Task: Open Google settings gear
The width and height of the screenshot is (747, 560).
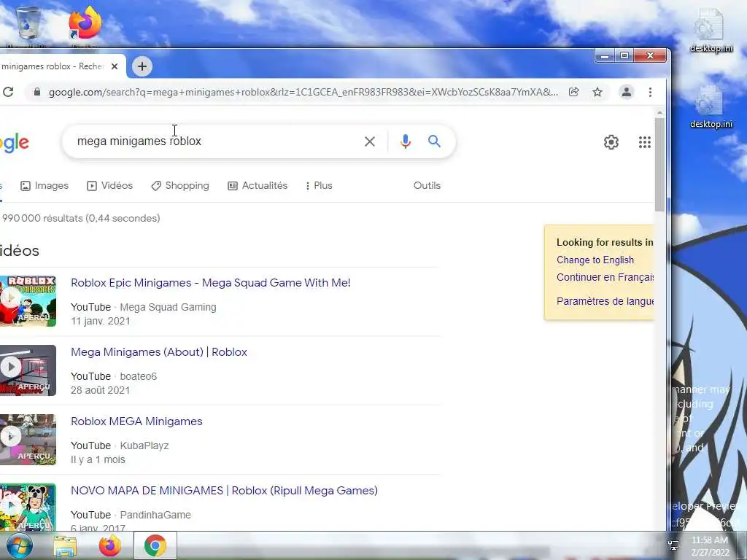Action: pos(611,142)
